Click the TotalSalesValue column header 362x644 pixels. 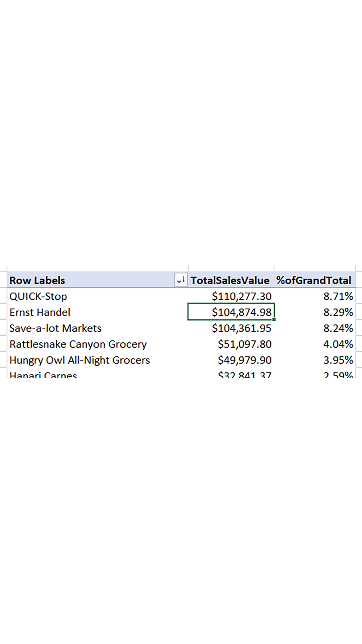tap(230, 280)
